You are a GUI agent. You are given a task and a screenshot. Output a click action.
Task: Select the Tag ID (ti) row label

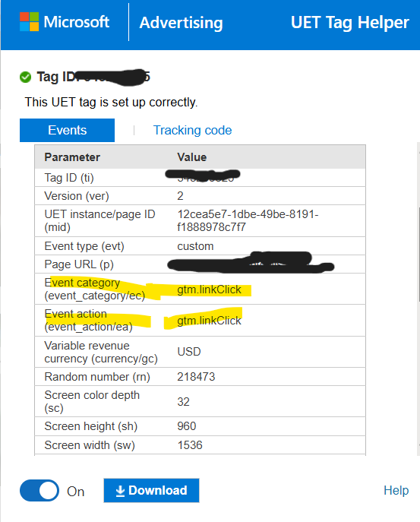click(x=69, y=178)
